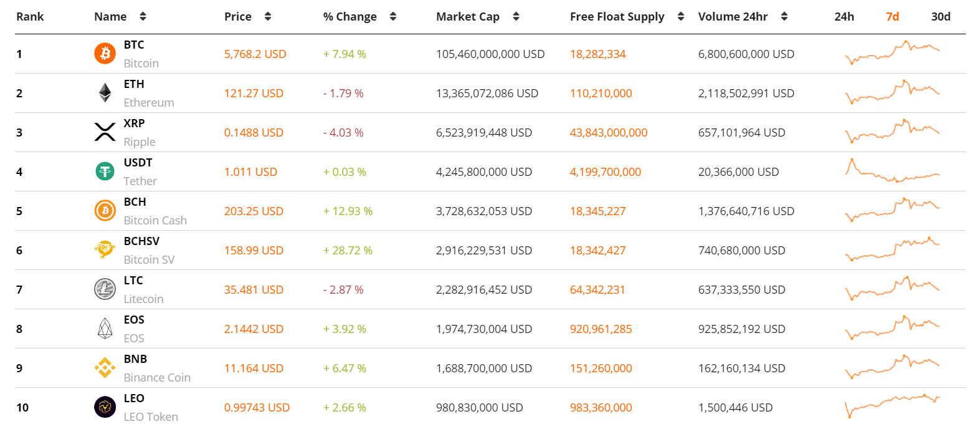This screenshot has height=424, width=980.
Task: Click EOS price 2.1442 USD
Action: point(254,329)
